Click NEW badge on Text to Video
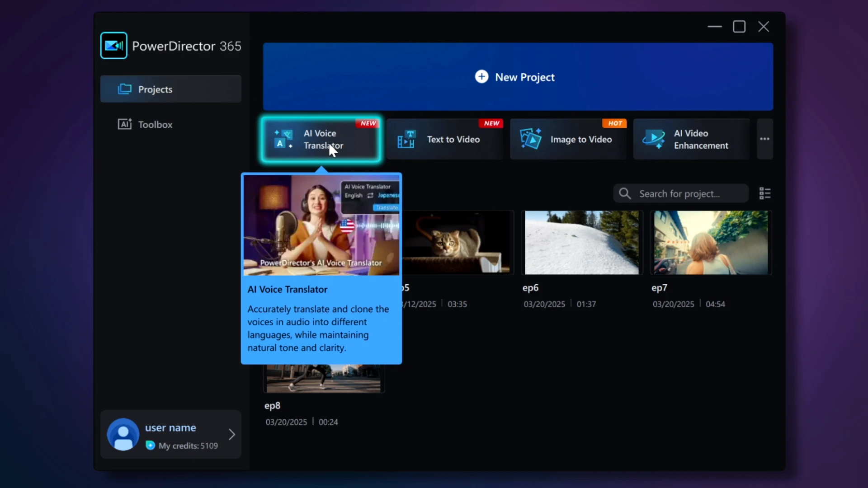 [491, 123]
